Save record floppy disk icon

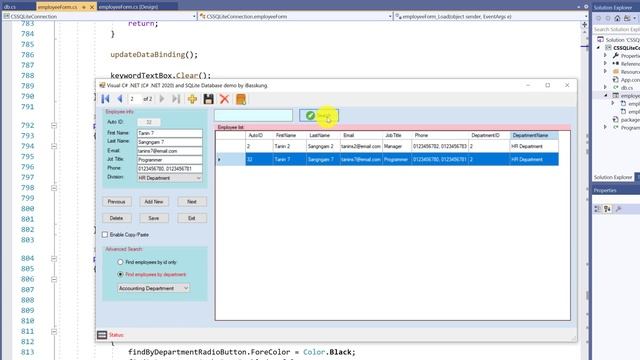click(209, 99)
